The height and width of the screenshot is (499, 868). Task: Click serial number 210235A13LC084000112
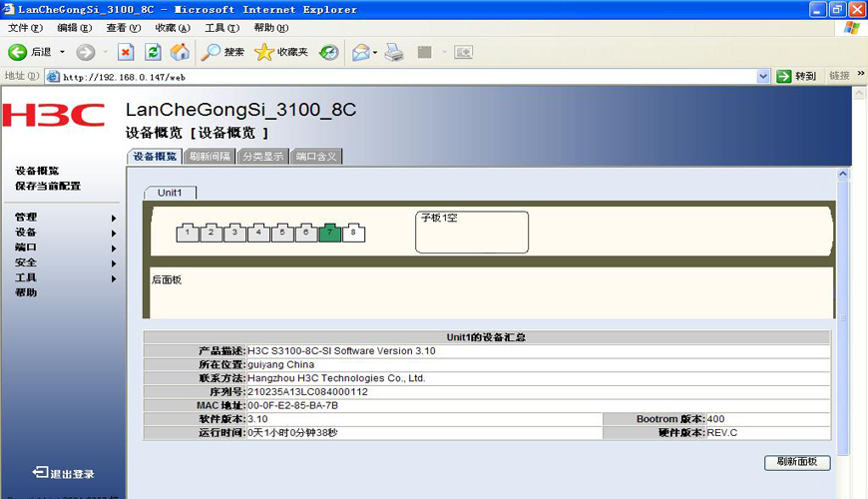[307, 392]
